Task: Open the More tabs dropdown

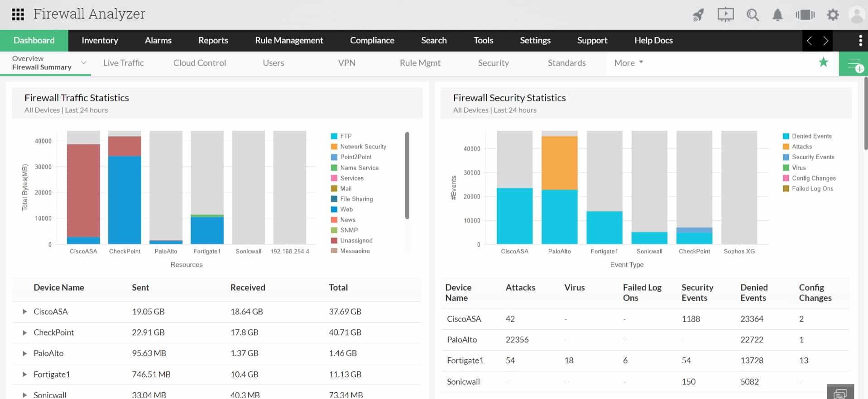Action: point(628,63)
